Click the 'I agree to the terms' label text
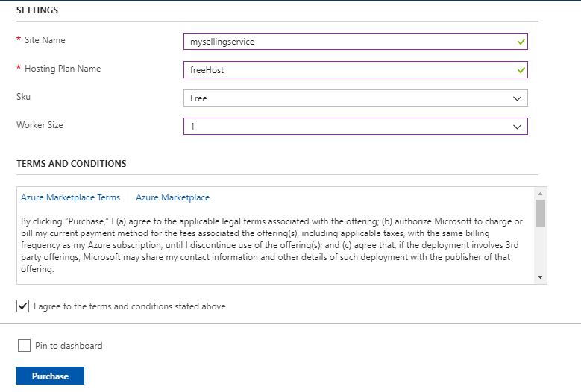 coord(129,306)
